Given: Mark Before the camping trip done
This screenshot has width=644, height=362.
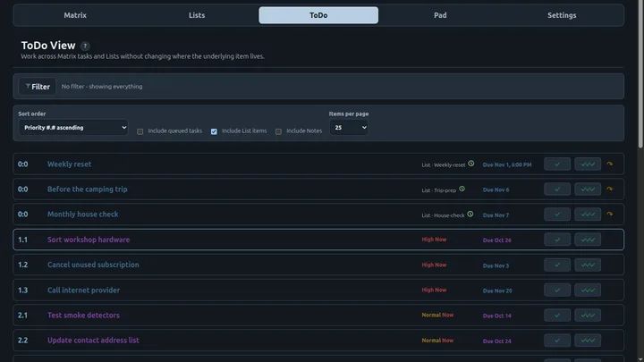Looking at the screenshot, I should [x=557, y=189].
